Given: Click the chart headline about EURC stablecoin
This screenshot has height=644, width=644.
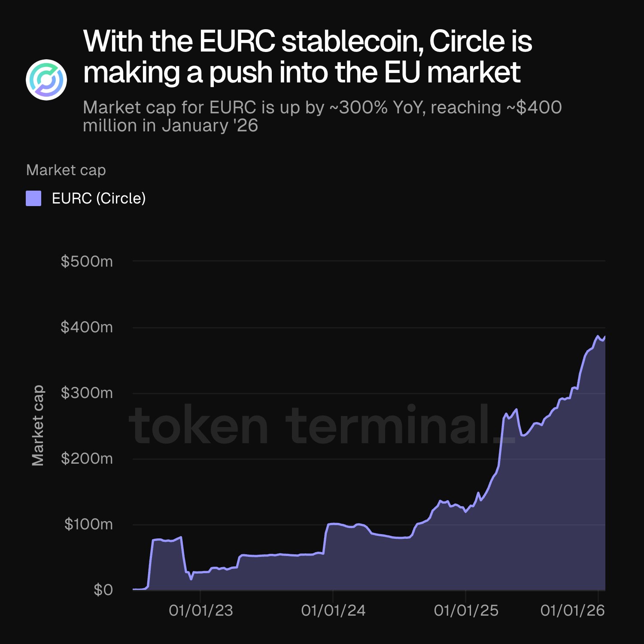Looking at the screenshot, I should [x=307, y=57].
